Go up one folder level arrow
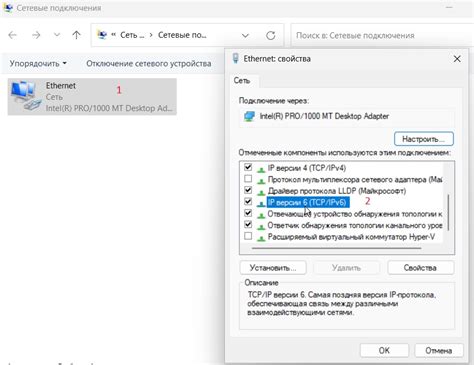The width and height of the screenshot is (474, 365). 76,35
